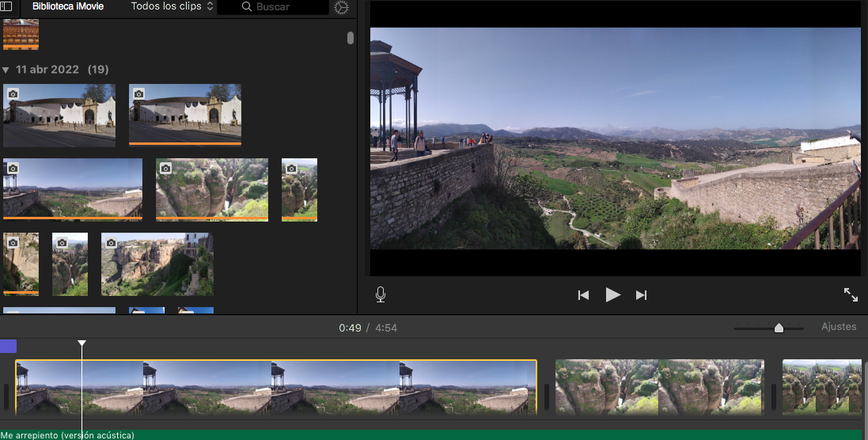Toggle the library sidebar icon
Image resolution: width=868 pixels, height=440 pixels.
click(8, 6)
